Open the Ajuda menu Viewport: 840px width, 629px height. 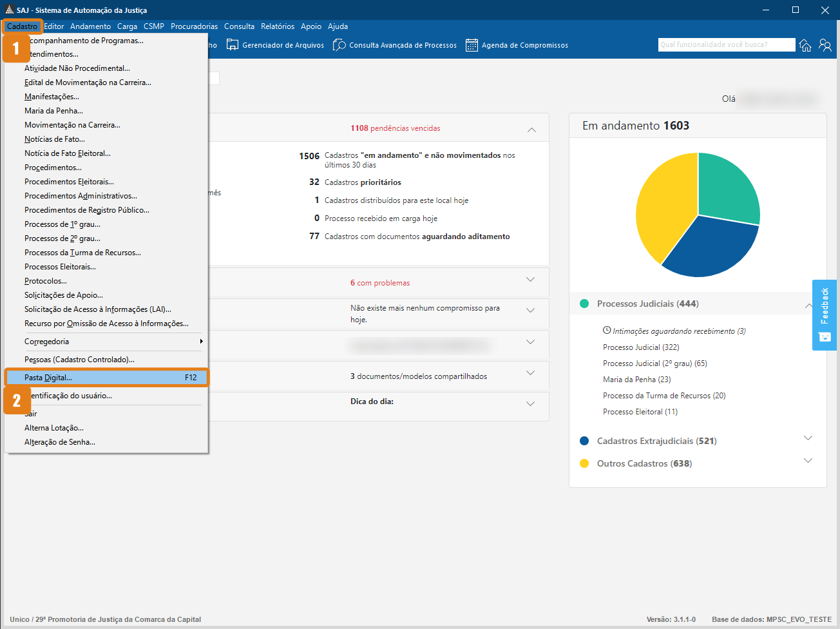pyautogui.click(x=338, y=26)
